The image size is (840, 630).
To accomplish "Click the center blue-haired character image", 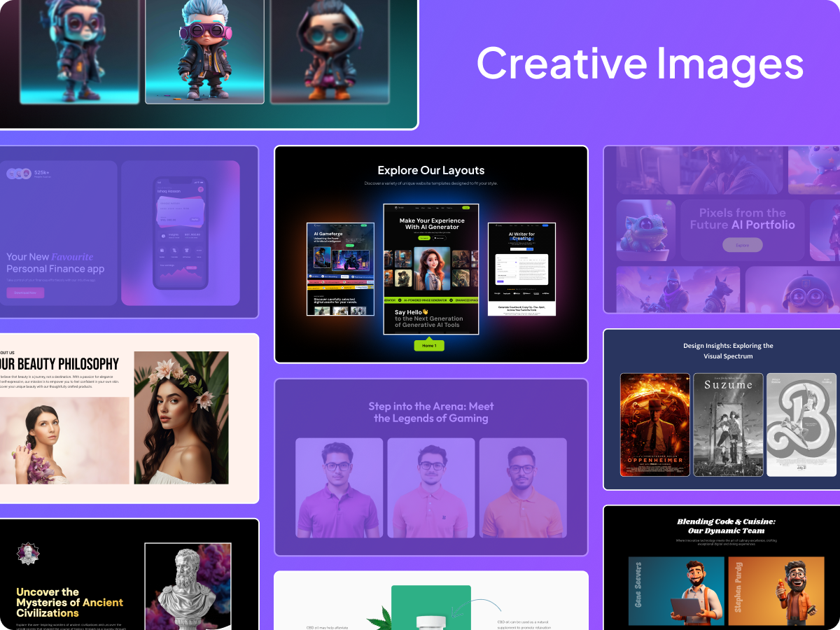I will point(204,52).
